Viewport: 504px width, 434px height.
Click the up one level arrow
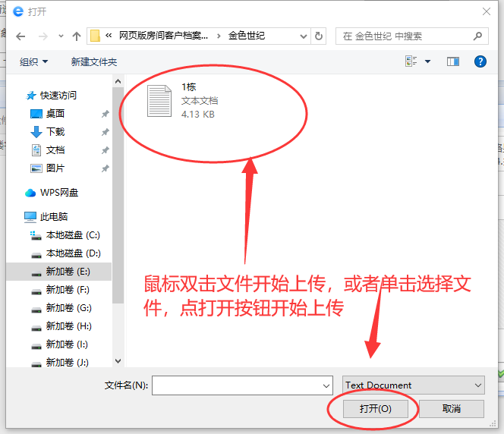[x=76, y=36]
